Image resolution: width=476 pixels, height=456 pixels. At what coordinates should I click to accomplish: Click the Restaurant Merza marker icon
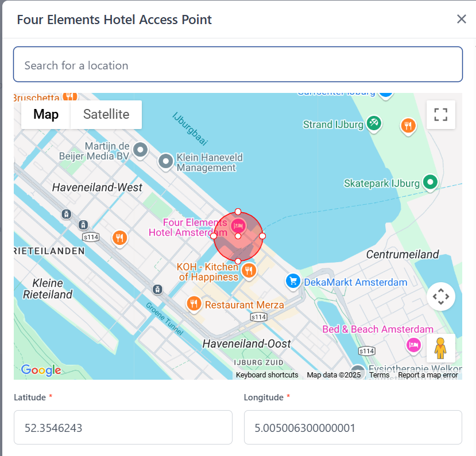[194, 303]
